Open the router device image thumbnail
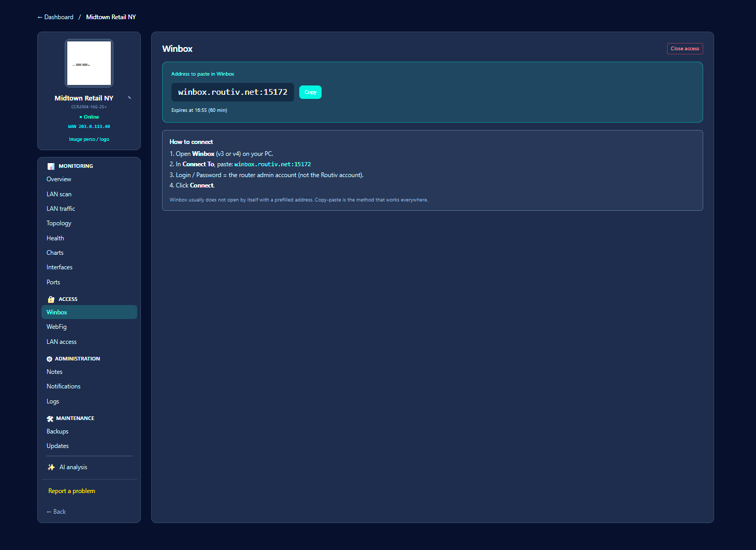The width and height of the screenshot is (756, 550). click(x=89, y=63)
